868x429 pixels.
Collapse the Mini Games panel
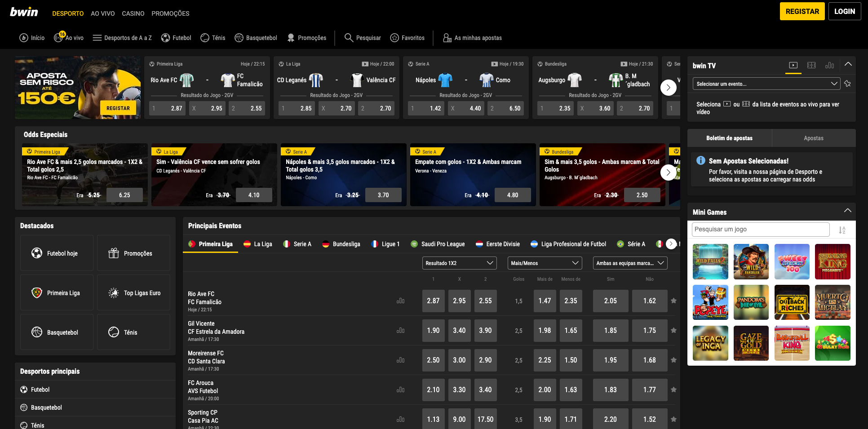coord(848,211)
